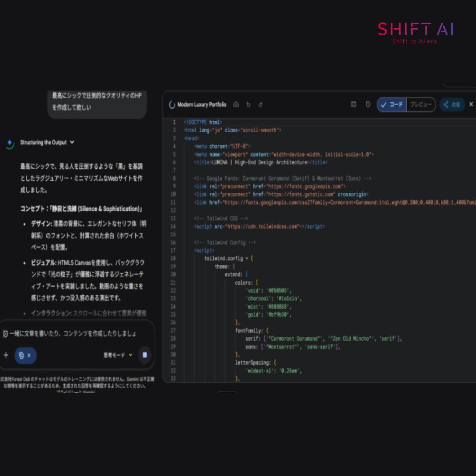The width and height of the screenshot is (476, 476).
Task: Click the Google Fonts comment on line 8
Action: click(283, 178)
